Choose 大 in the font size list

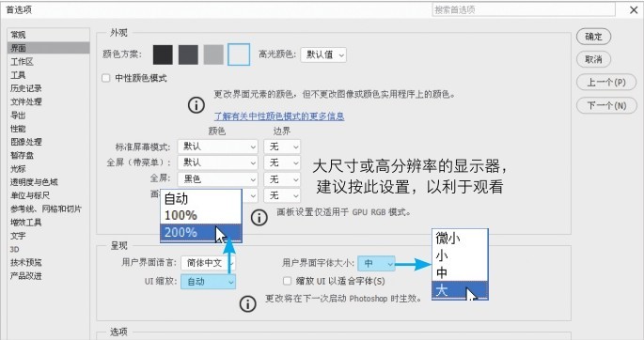click(x=460, y=290)
